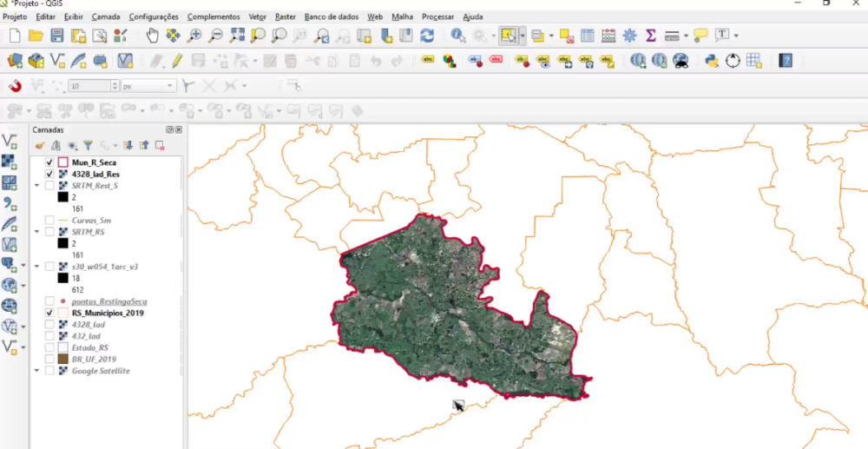The image size is (868, 449).
Task: Open Data Source Manager icon
Action: [x=15, y=60]
